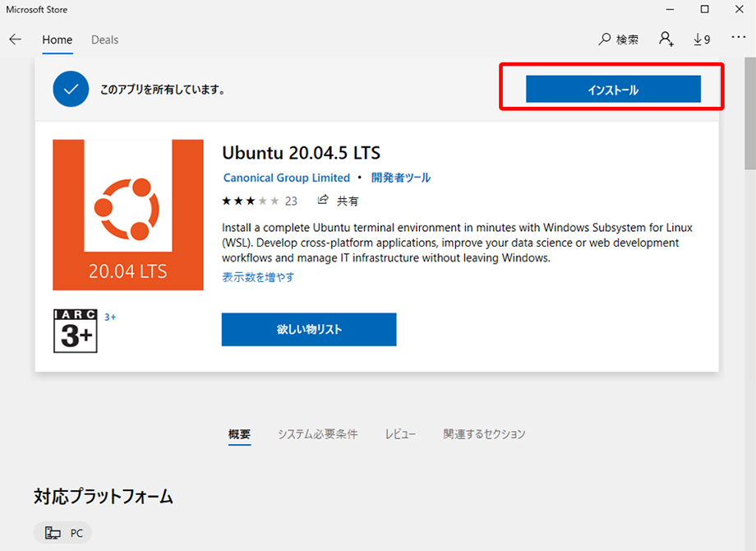The width and height of the screenshot is (756, 551).
Task: Click the このアプリを所有しています message
Action: 163,90
